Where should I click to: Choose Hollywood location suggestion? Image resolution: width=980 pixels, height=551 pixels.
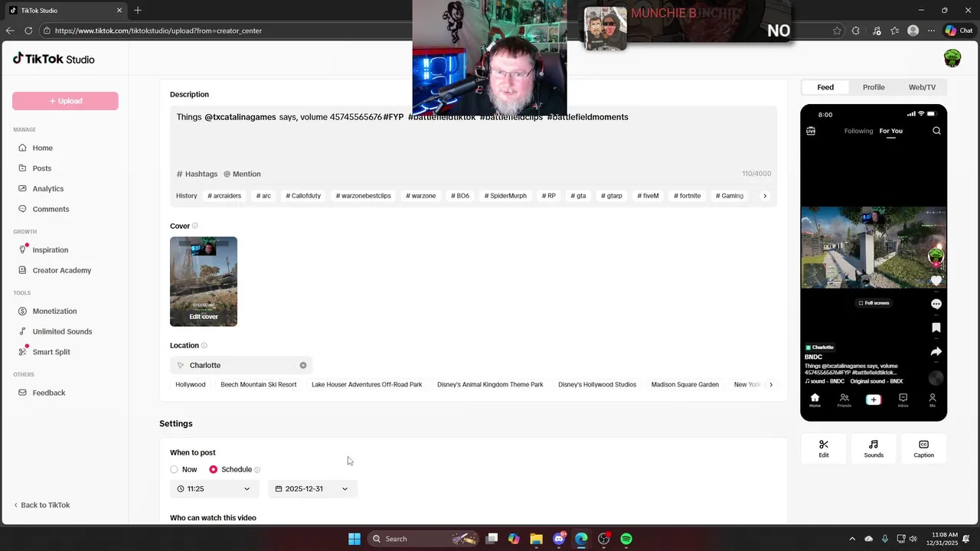pyautogui.click(x=191, y=385)
